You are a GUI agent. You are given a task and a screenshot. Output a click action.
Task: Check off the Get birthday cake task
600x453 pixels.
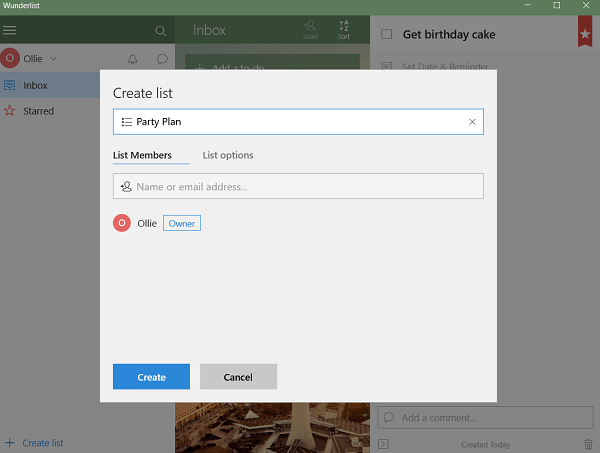coord(386,35)
